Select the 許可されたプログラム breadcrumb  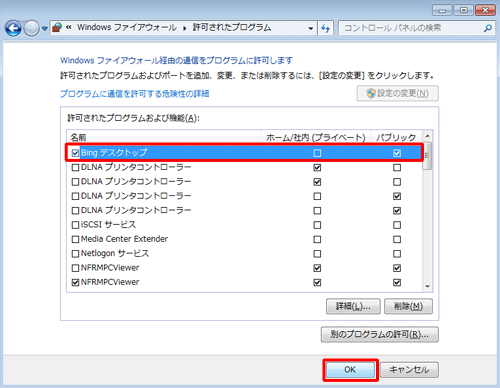[232, 27]
